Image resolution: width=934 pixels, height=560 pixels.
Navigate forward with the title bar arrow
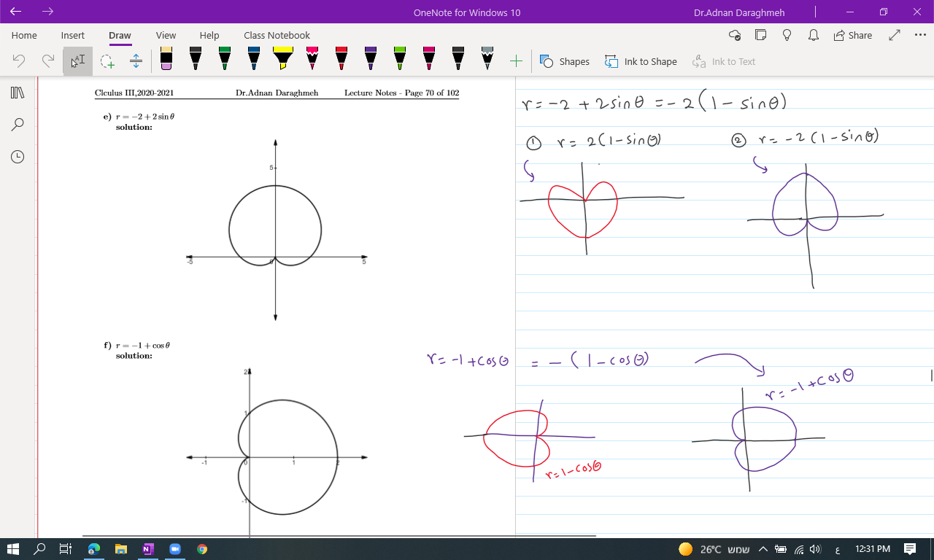48,12
